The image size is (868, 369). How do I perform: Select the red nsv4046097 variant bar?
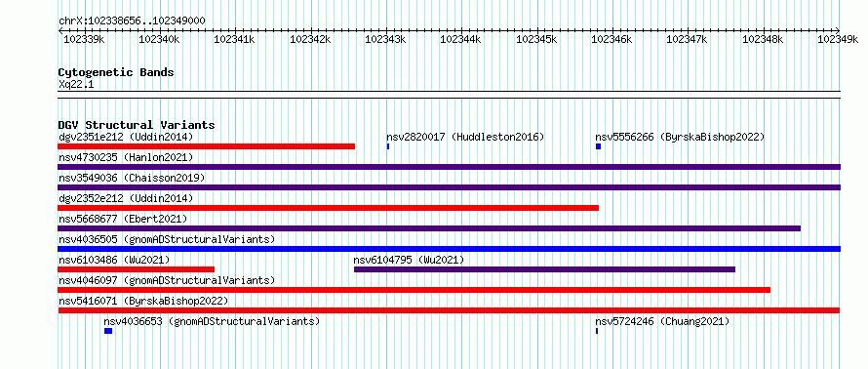pos(414,290)
